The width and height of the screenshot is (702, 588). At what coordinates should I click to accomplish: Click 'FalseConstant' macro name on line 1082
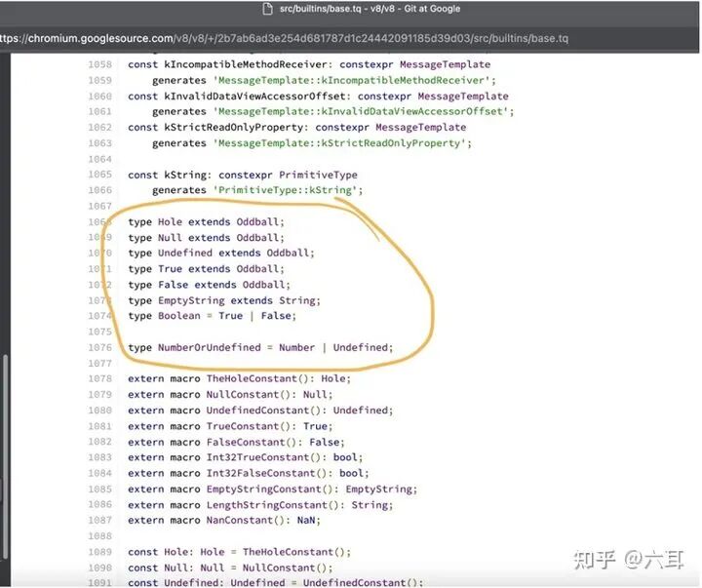point(246,443)
